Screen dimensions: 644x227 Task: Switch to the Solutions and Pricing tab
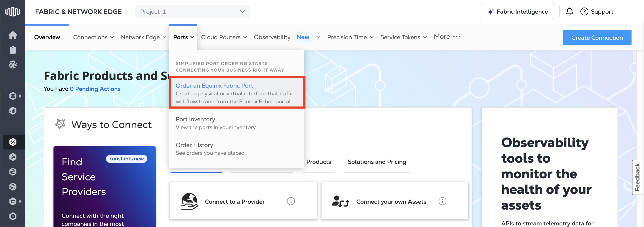(x=377, y=162)
